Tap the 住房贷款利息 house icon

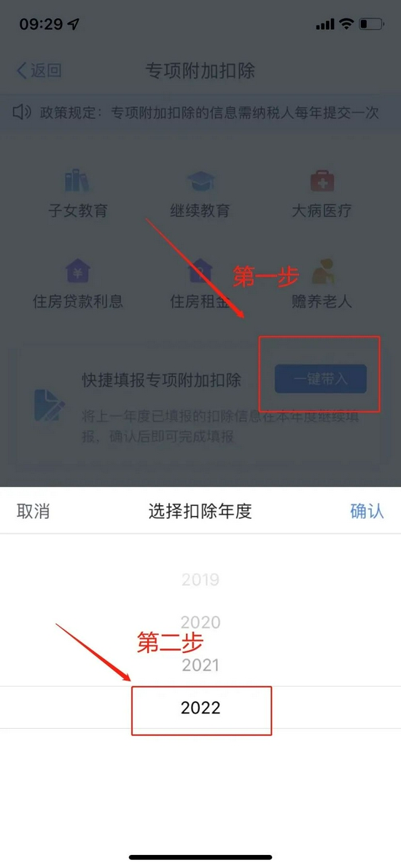pyautogui.click(x=77, y=271)
